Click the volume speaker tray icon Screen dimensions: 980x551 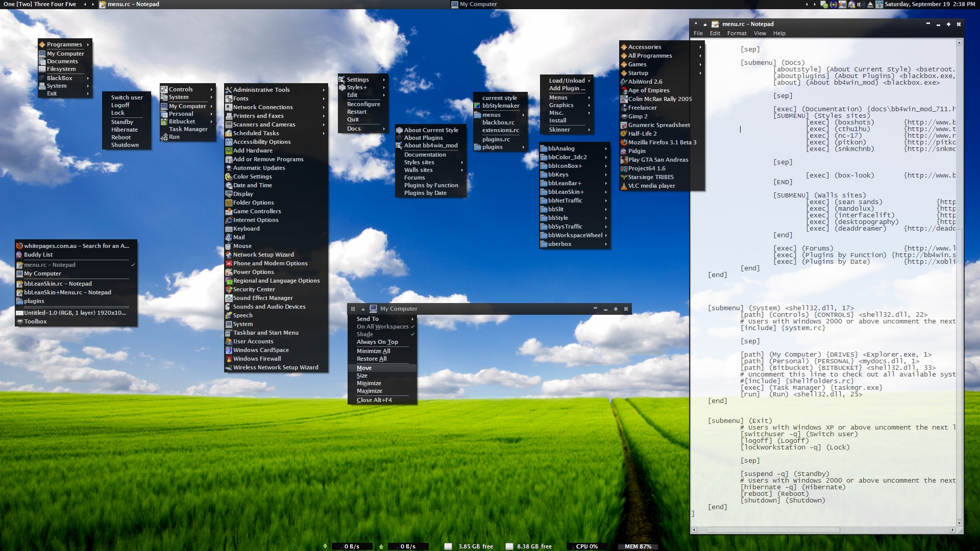click(x=861, y=4)
